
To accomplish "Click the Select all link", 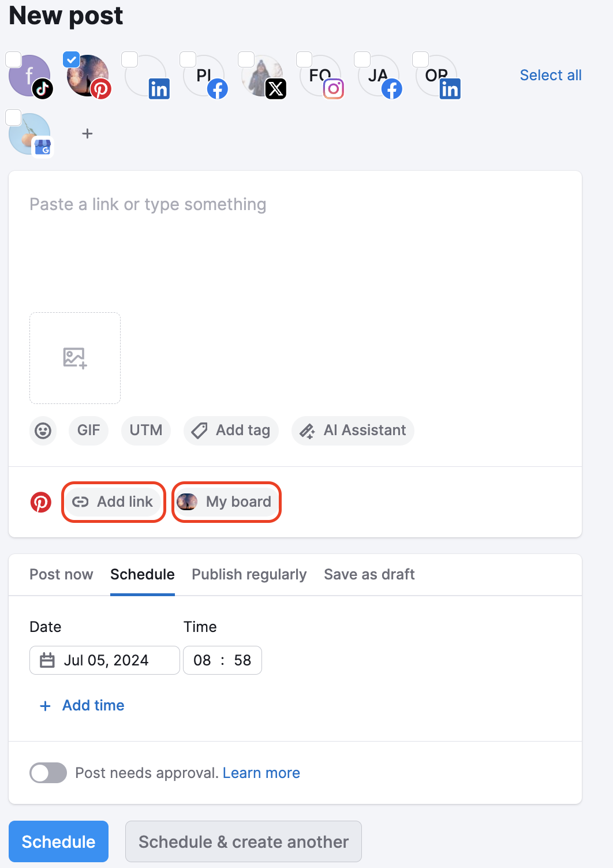I will coord(551,75).
